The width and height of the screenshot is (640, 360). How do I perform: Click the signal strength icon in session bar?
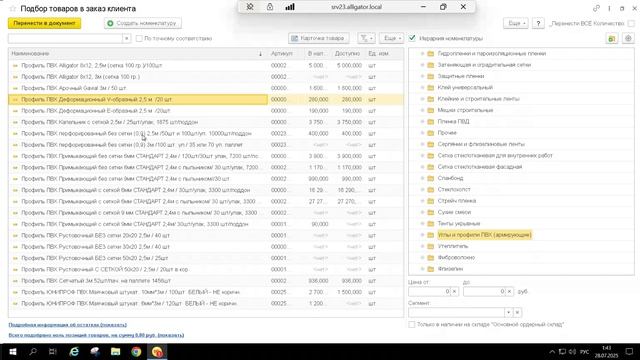pos(290,7)
